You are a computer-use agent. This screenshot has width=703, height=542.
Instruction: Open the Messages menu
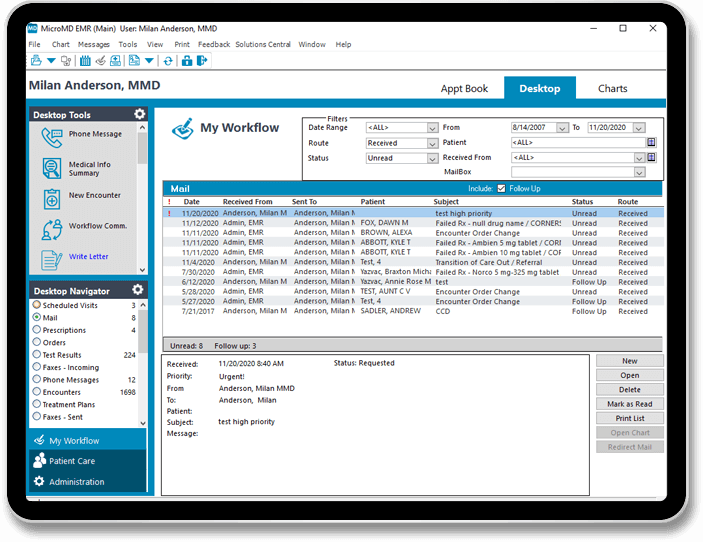[x=94, y=44]
